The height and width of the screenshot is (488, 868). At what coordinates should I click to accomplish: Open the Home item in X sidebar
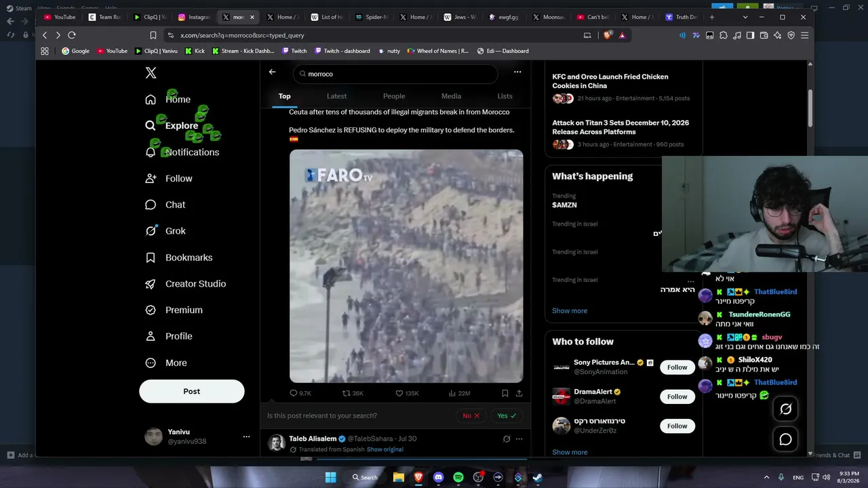coord(168,100)
